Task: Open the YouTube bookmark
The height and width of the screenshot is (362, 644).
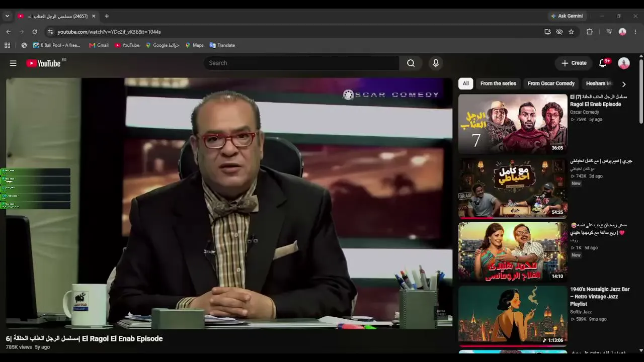Action: tap(127, 45)
